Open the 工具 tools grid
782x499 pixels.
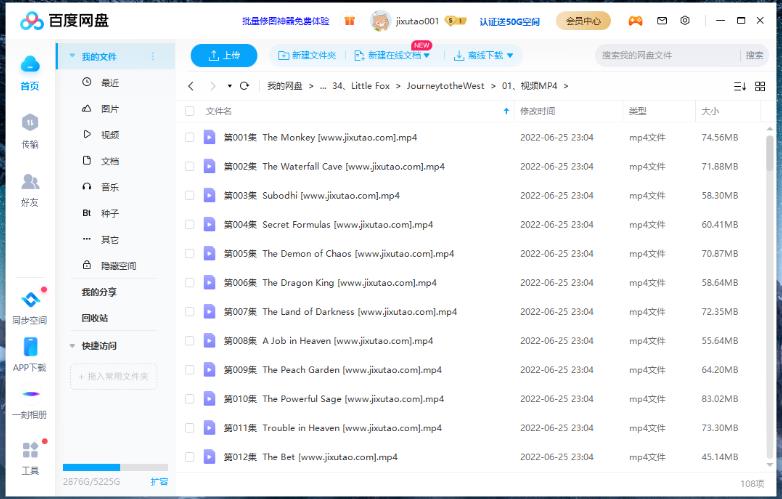(x=30, y=450)
